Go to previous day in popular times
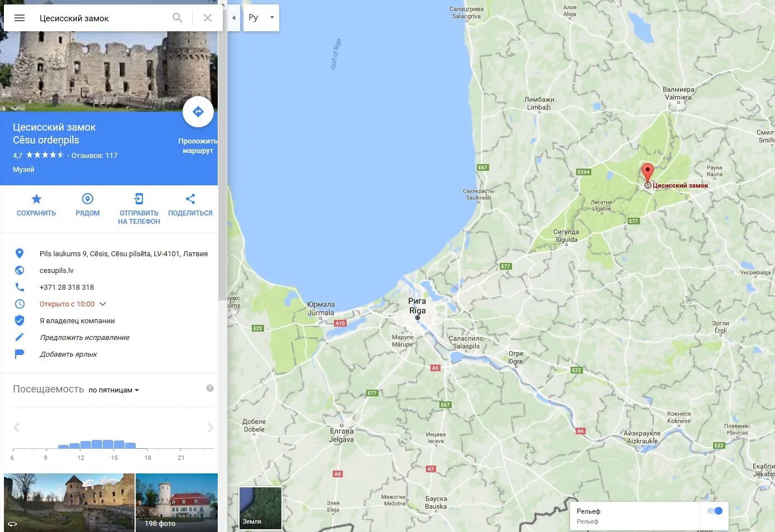Viewport: 775px width, 532px height. pos(17,428)
